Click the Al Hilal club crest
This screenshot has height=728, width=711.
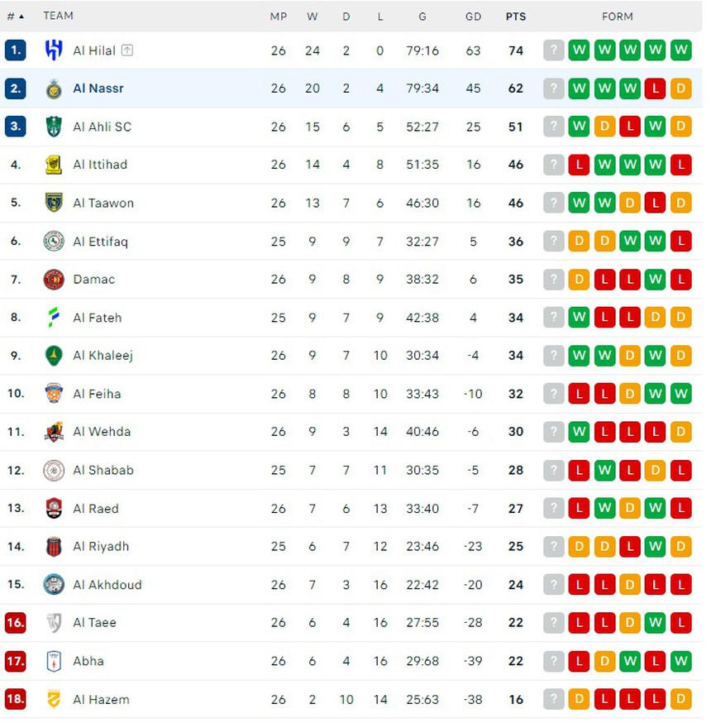point(54,50)
